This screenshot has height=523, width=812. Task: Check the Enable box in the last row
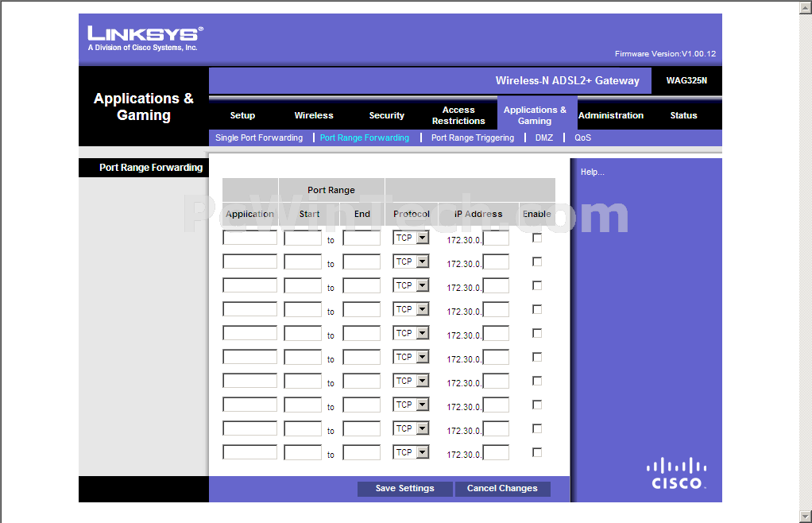point(537,452)
